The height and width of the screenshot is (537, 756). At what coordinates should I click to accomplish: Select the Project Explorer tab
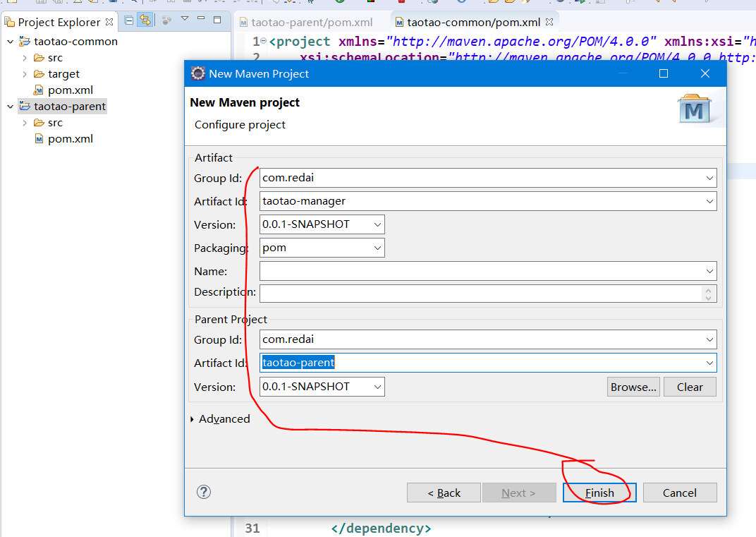tap(59, 22)
